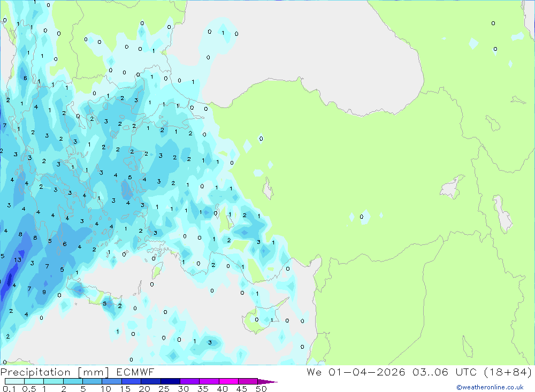The width and height of the screenshot is (535, 392).
Task: Click the '[mm]' unit label
Action: 94,372
